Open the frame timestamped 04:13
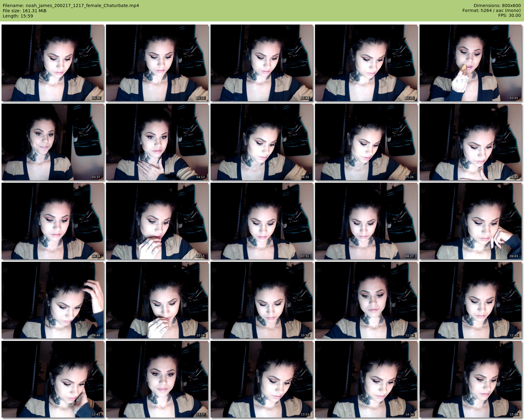Image resolution: width=524 pixels, height=420 pixels. [157, 142]
